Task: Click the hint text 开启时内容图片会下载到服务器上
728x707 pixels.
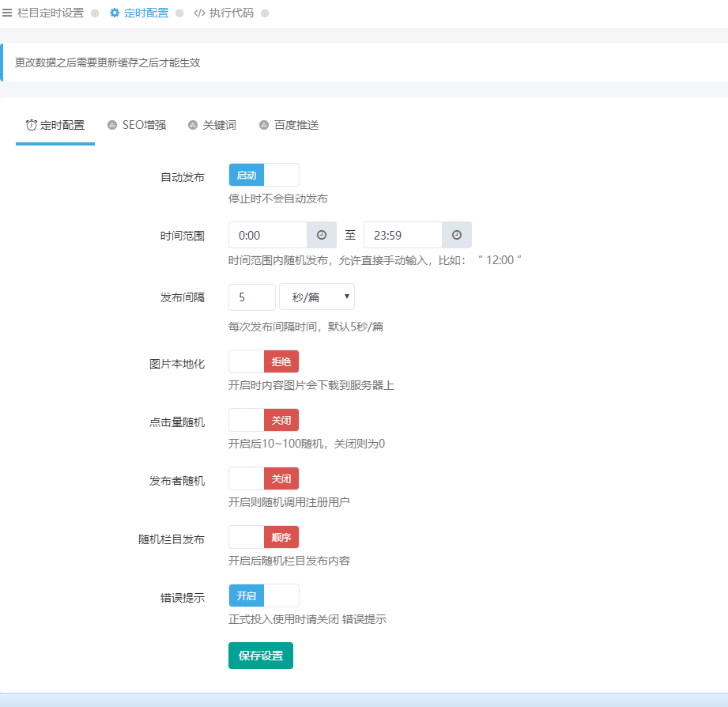Action: (311, 385)
